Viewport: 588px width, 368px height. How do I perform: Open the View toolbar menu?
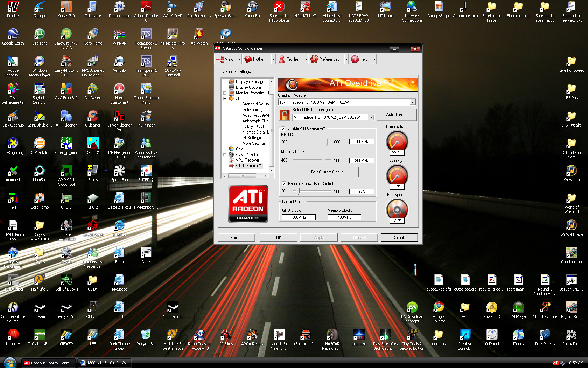225,59
